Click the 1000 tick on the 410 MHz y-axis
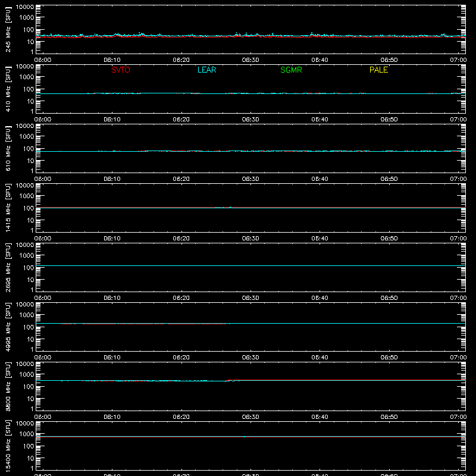The image size is (476, 476). click(x=27, y=77)
